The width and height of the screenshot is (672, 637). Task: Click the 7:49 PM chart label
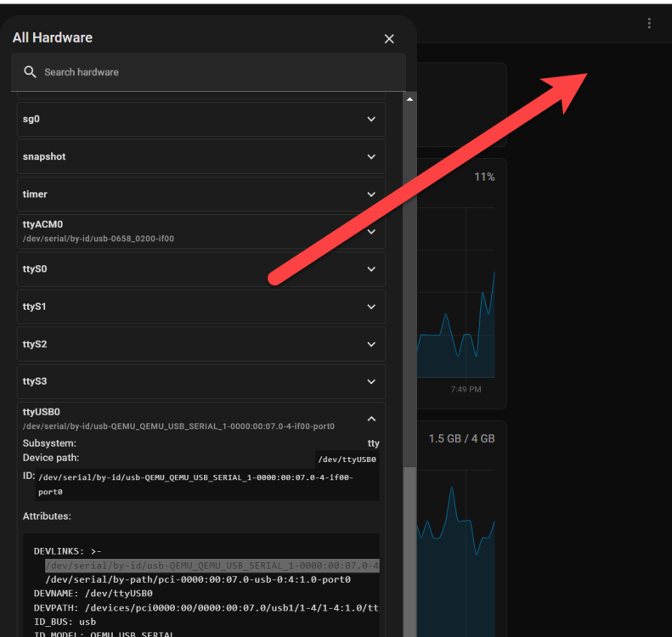click(x=466, y=389)
